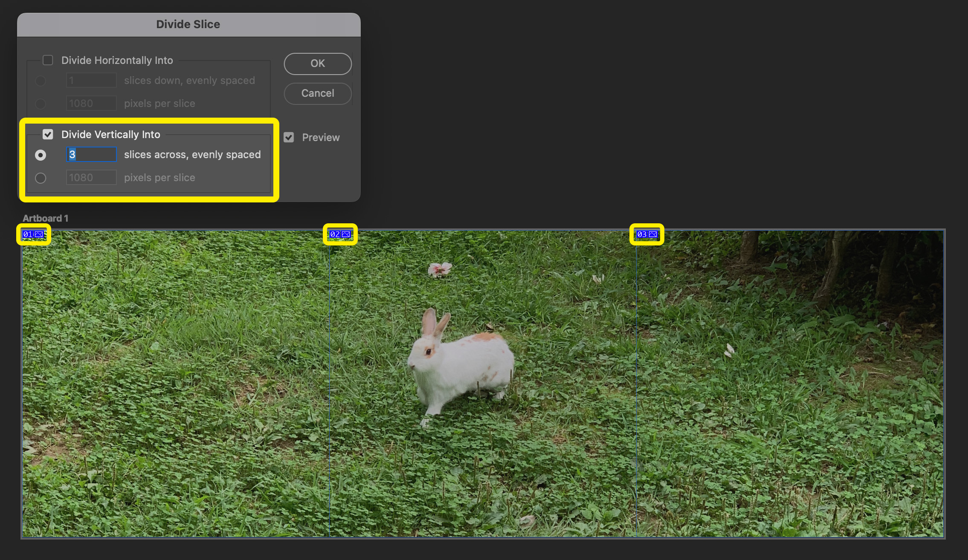Viewport: 968px width, 560px height.
Task: Select vertical pixels per slice radio button
Action: [41, 178]
